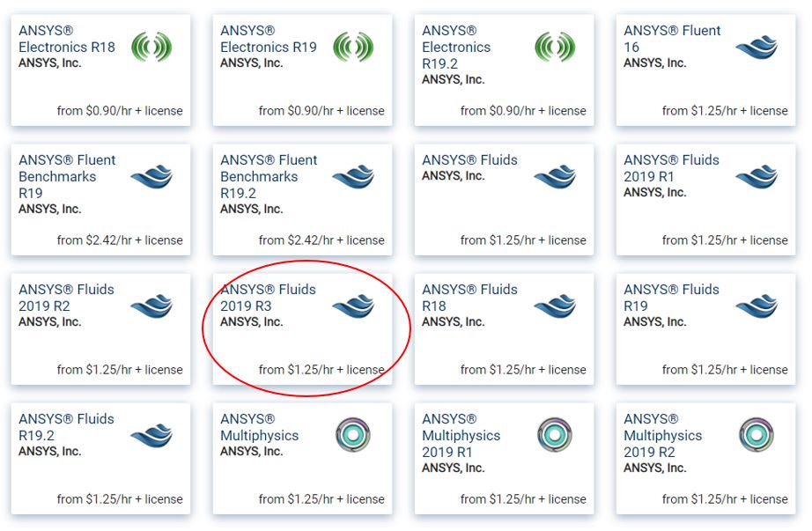Click the Electronics R19.2 price "from $0.90/hr + license"
Image resolution: width=812 pixels, height=531 pixels.
click(523, 111)
